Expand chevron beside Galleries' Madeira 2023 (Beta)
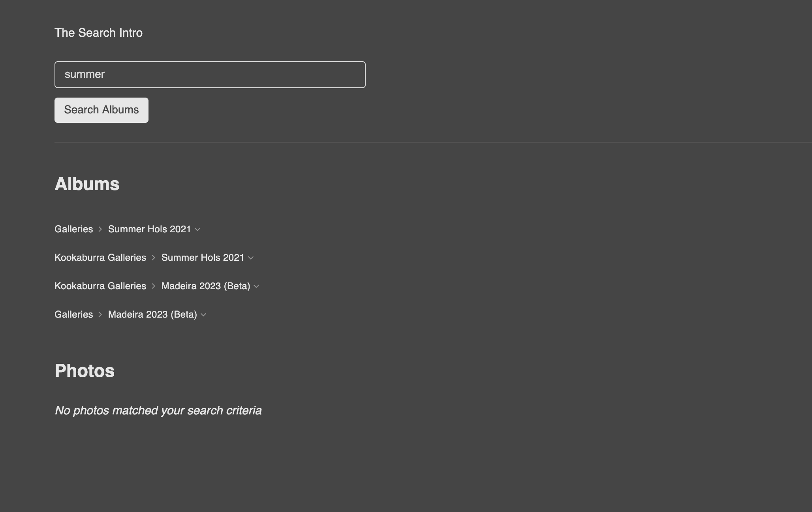The width and height of the screenshot is (812, 512). point(203,315)
